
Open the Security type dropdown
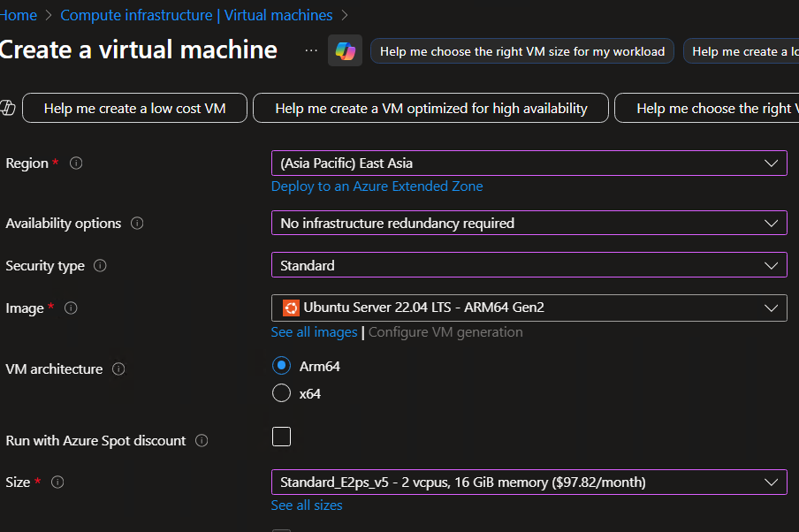pos(529,265)
